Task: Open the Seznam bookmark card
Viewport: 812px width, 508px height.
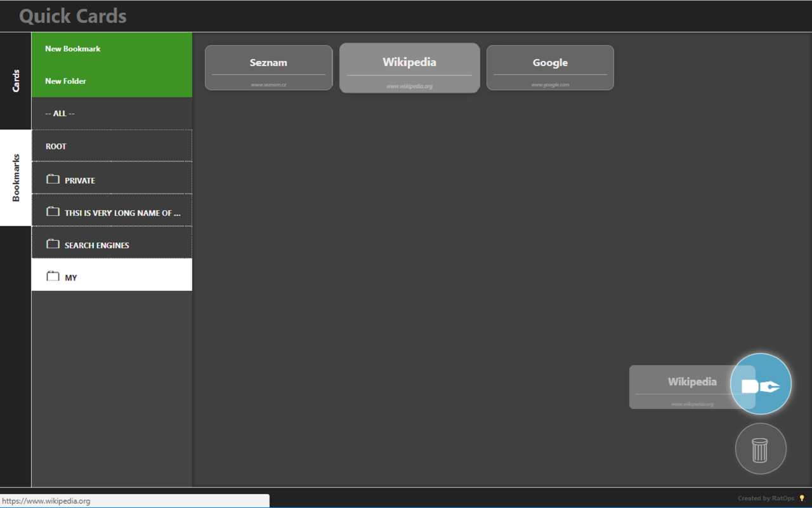Action: point(268,67)
